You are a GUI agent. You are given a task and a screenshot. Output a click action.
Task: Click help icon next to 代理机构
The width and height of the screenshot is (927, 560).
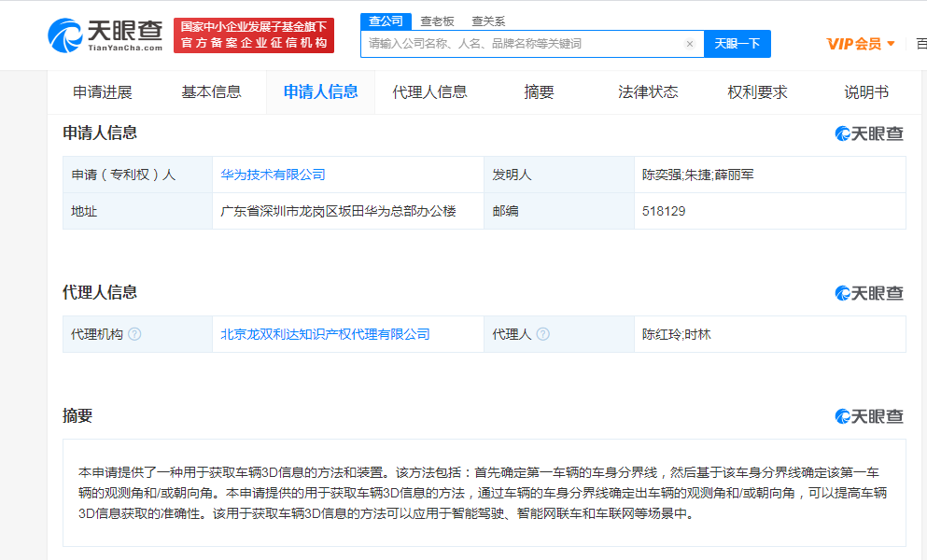tap(134, 334)
